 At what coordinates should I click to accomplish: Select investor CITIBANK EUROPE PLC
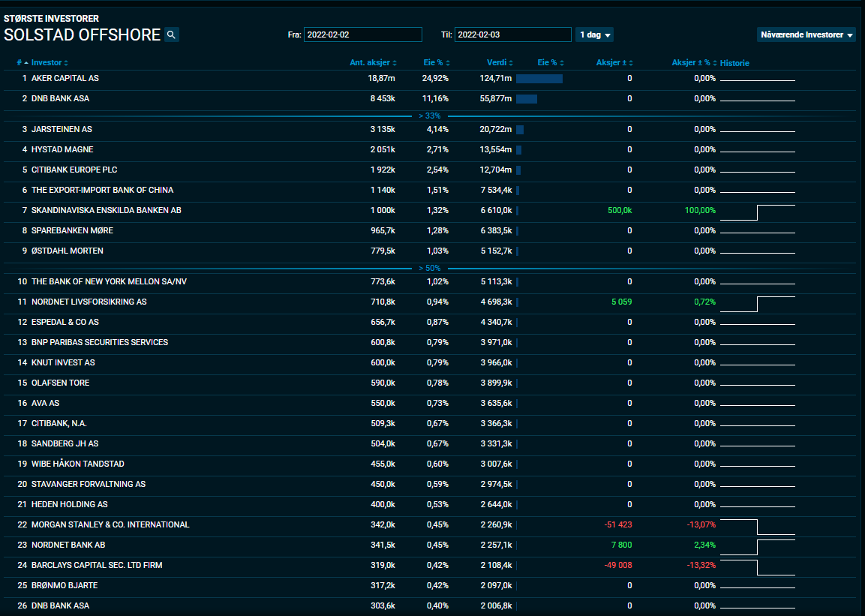(x=74, y=170)
